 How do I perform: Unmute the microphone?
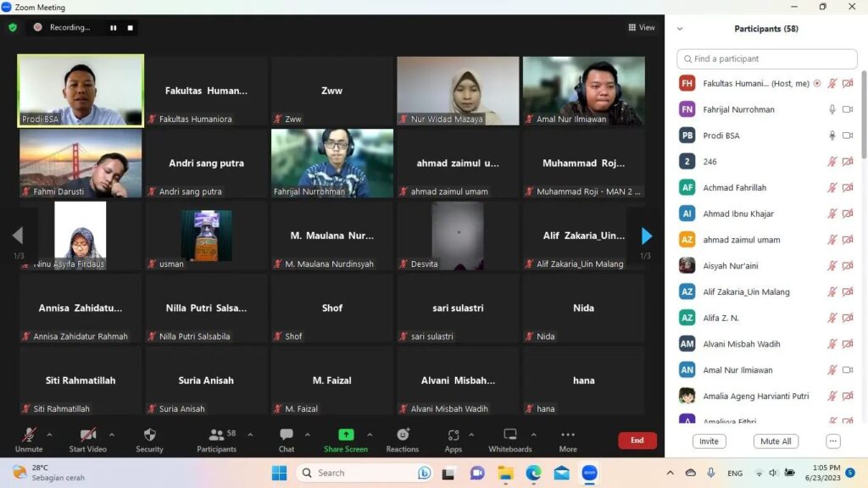(x=28, y=435)
